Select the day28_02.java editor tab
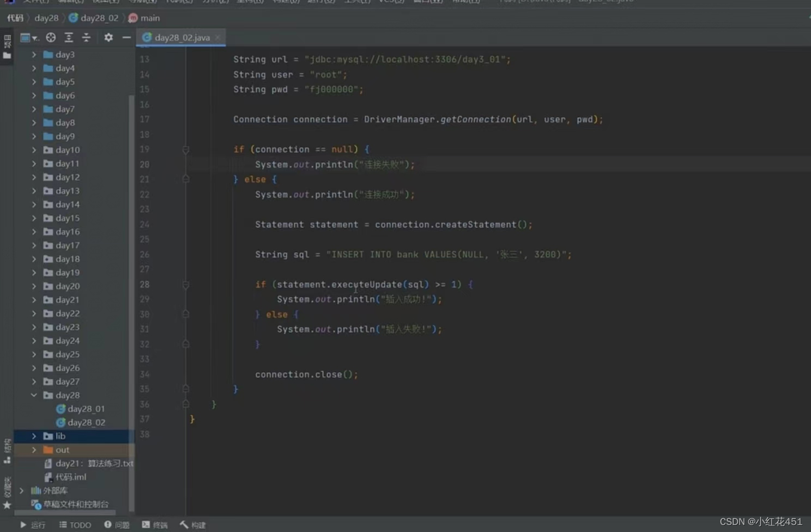The image size is (811, 532). (181, 38)
